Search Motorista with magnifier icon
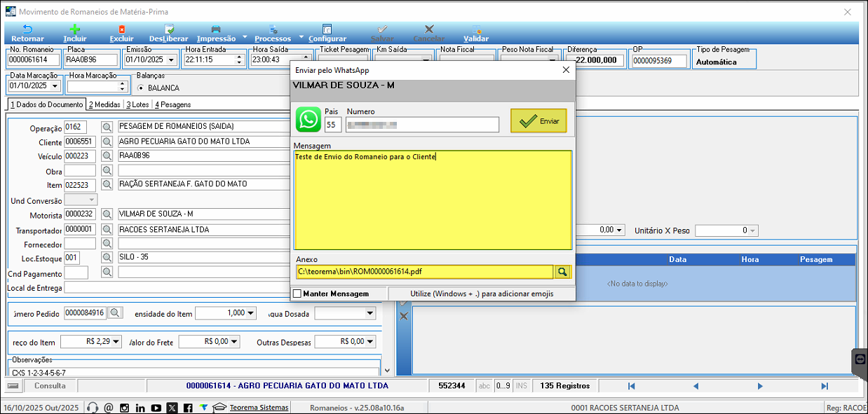This screenshot has height=414, width=868. tap(107, 214)
